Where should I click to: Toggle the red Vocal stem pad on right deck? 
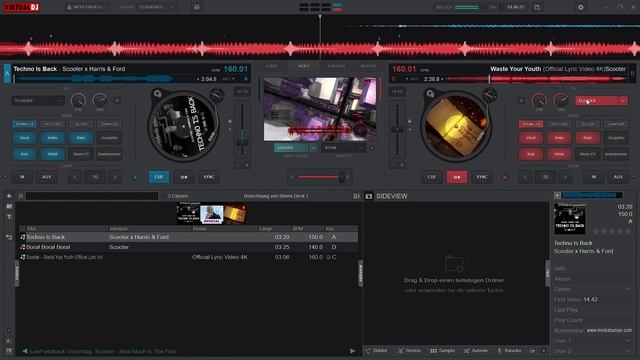pyautogui.click(x=531, y=138)
